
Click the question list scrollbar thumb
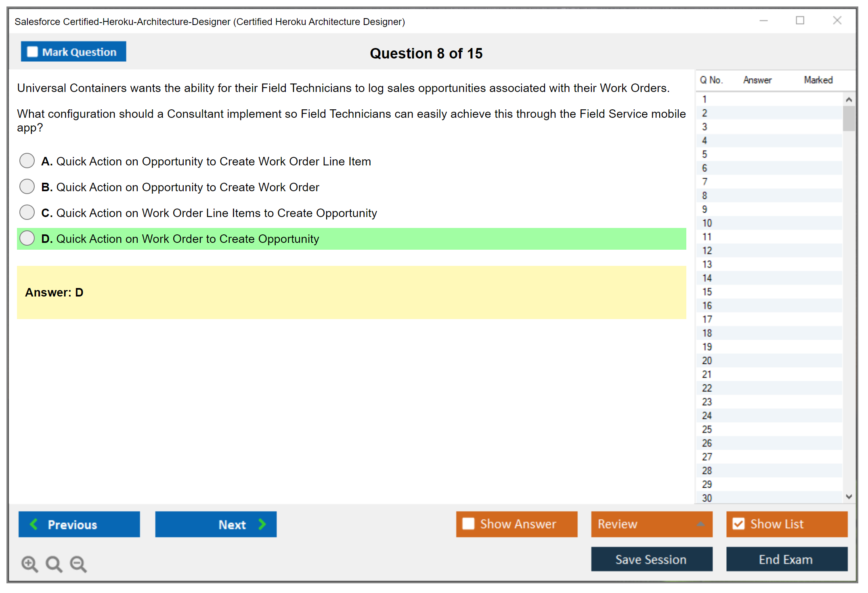tap(849, 118)
